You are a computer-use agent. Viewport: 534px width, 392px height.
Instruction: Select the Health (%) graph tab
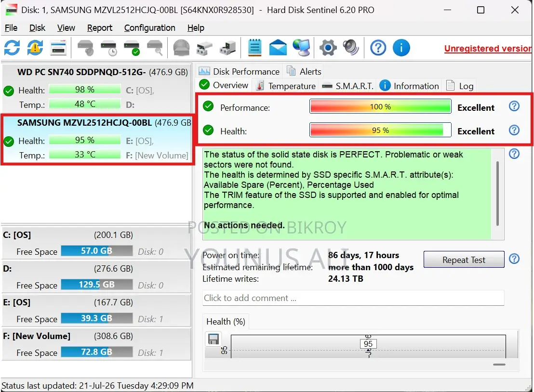click(226, 322)
